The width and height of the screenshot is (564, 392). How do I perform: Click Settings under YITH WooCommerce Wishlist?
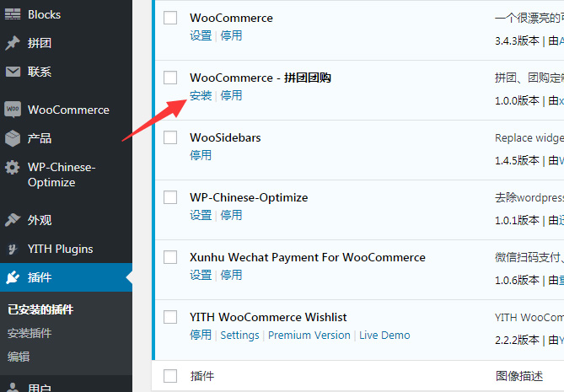tap(239, 336)
